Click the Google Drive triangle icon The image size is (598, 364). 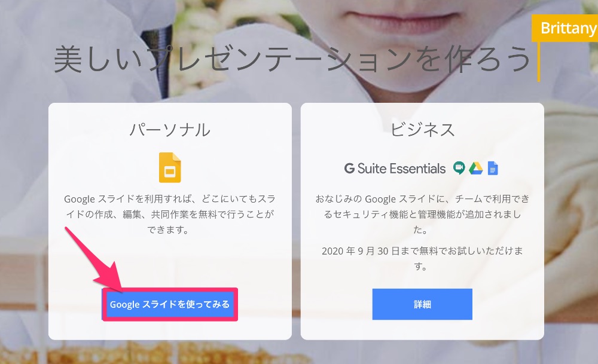click(x=475, y=168)
